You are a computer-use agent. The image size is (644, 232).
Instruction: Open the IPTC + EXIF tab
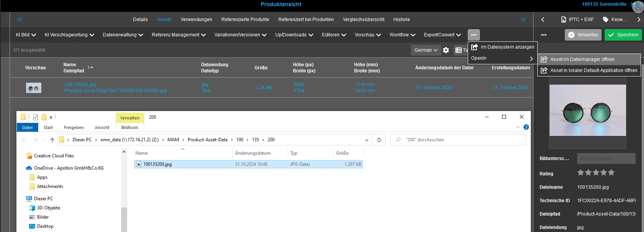tap(577, 20)
